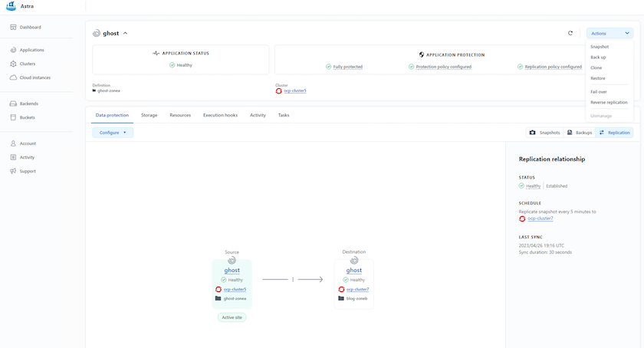Choose Snapshot from the Actions menu
Screen dimensions: 644x348
[600, 47]
